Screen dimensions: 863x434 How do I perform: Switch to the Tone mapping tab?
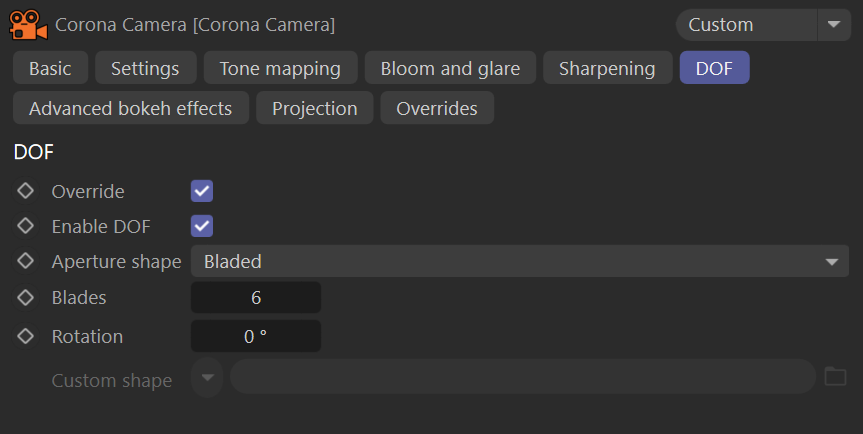point(280,68)
